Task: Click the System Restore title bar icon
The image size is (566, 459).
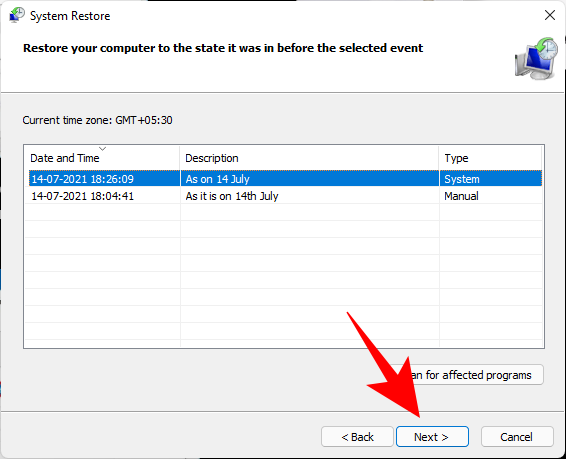Action: 17,16
